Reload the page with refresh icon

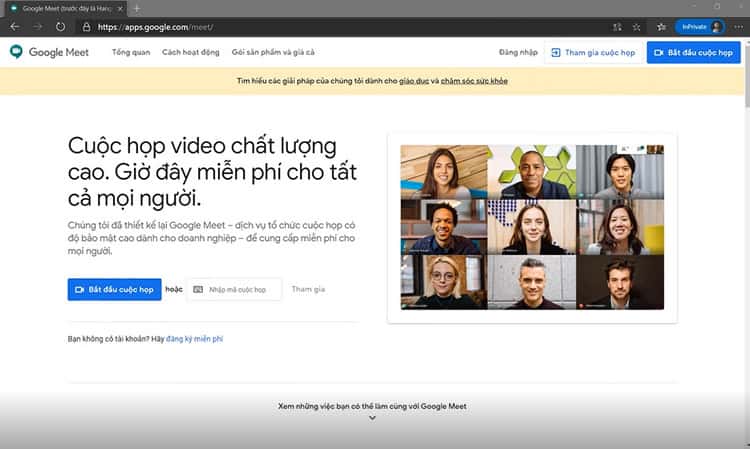coord(60,27)
